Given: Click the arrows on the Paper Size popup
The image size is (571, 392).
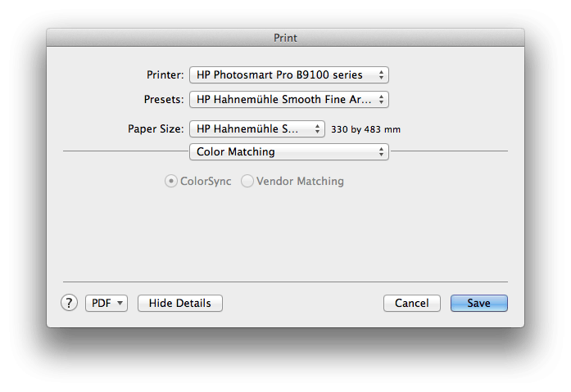Looking at the screenshot, I should (318, 128).
